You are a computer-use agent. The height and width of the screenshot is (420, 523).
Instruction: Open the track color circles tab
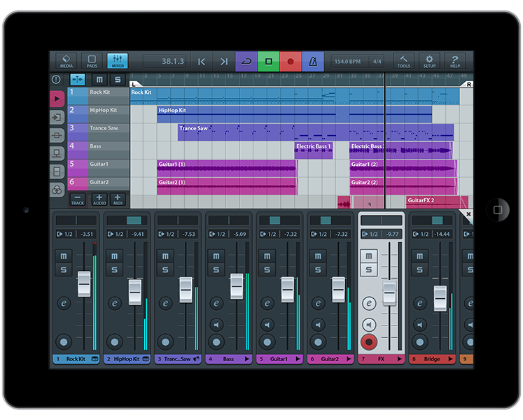tap(57, 190)
